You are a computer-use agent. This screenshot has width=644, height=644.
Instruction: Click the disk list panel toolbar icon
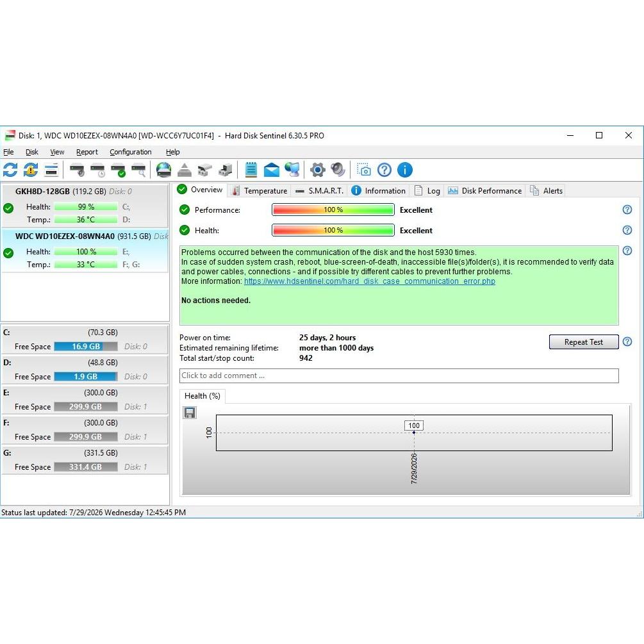click(x=51, y=170)
